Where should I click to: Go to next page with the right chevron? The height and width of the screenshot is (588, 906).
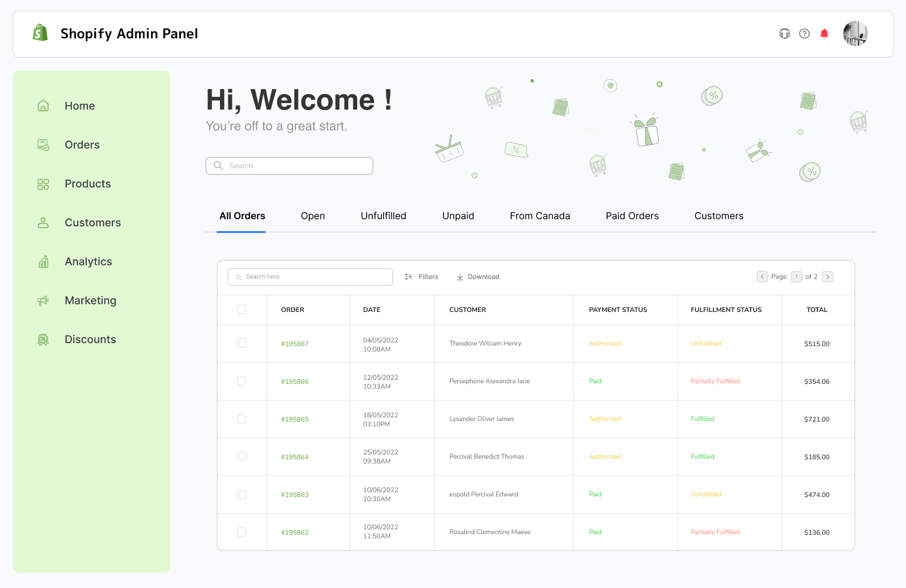(828, 277)
